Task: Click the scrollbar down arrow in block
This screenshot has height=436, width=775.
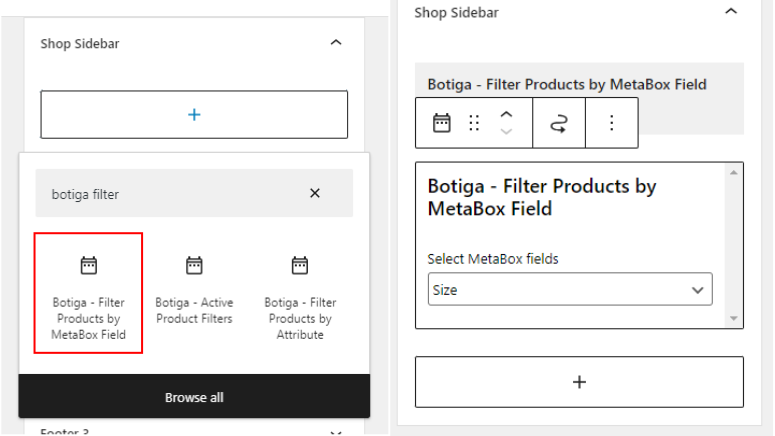Action: [x=733, y=318]
